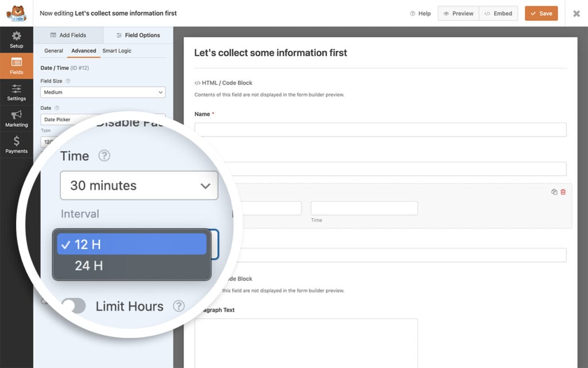Open the Add Fields tab
This screenshot has height=368, width=588.
tap(69, 35)
